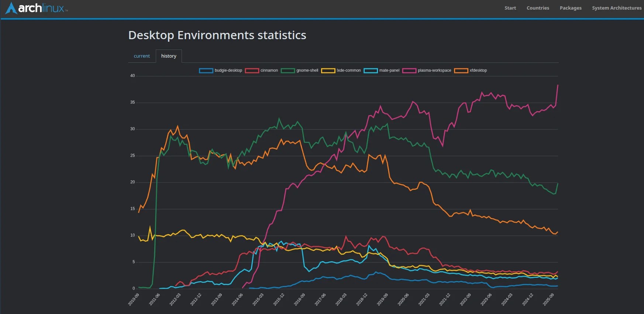Image resolution: width=644 pixels, height=314 pixels.
Task: Select the history tab
Action: pos(169,56)
